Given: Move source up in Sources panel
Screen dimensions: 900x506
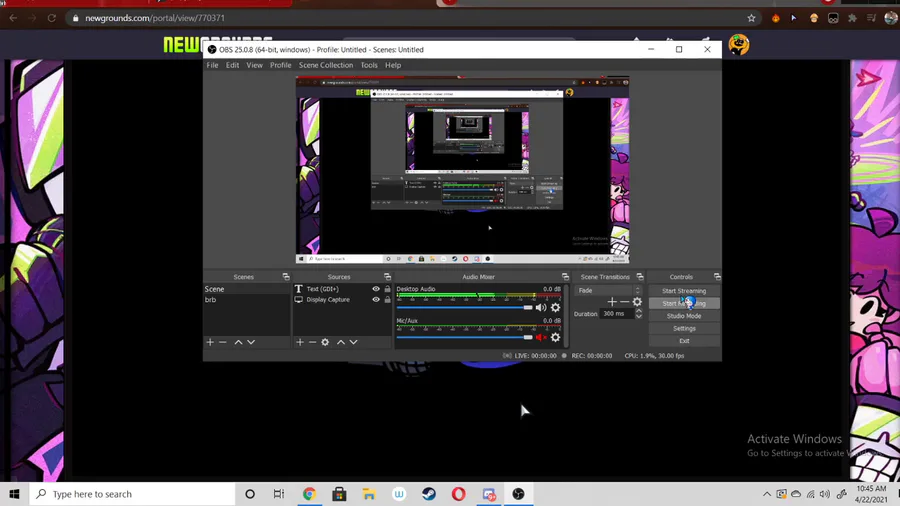Looking at the screenshot, I should tap(341, 342).
